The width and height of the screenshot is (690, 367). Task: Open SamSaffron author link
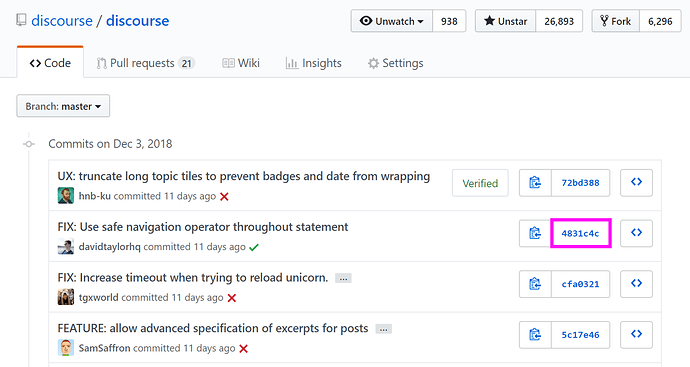pyautogui.click(x=105, y=348)
